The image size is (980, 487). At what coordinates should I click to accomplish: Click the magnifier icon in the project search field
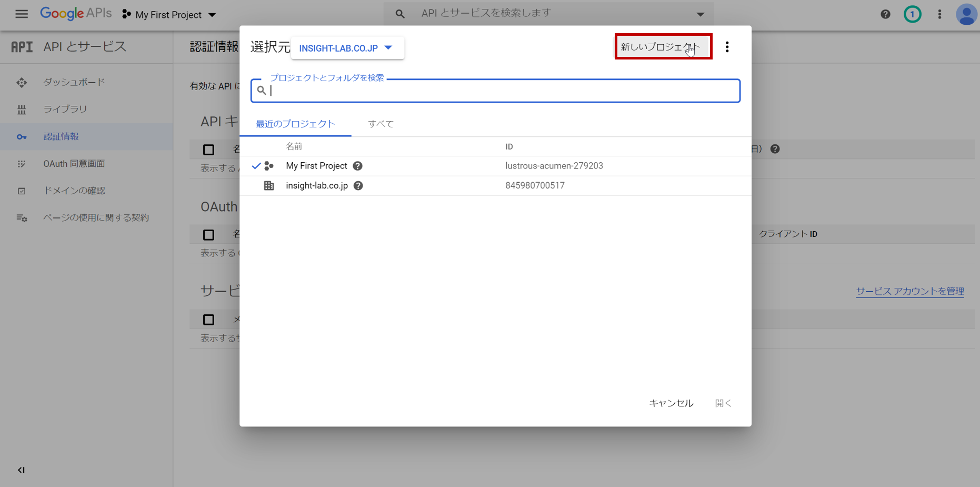pyautogui.click(x=262, y=91)
